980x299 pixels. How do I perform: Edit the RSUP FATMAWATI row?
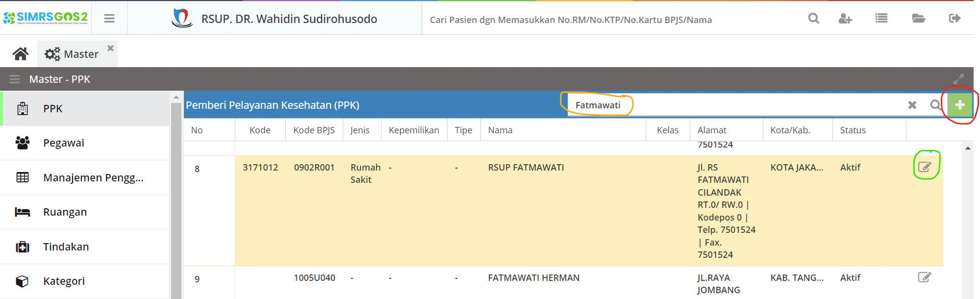tap(925, 167)
